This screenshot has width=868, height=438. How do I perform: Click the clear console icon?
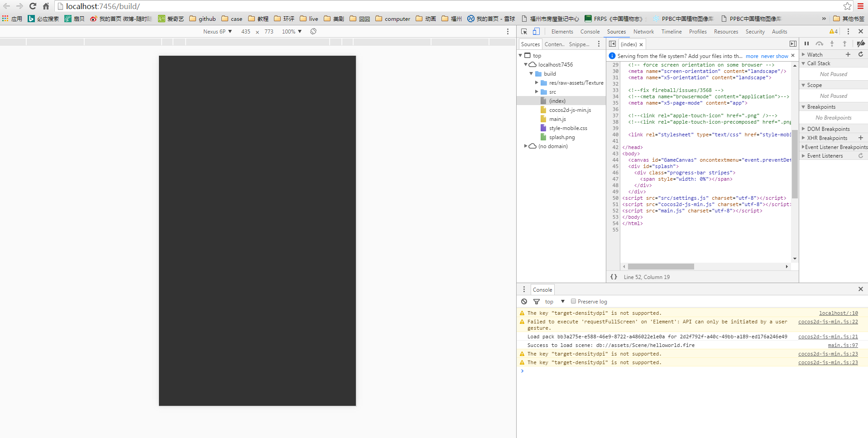click(x=524, y=301)
